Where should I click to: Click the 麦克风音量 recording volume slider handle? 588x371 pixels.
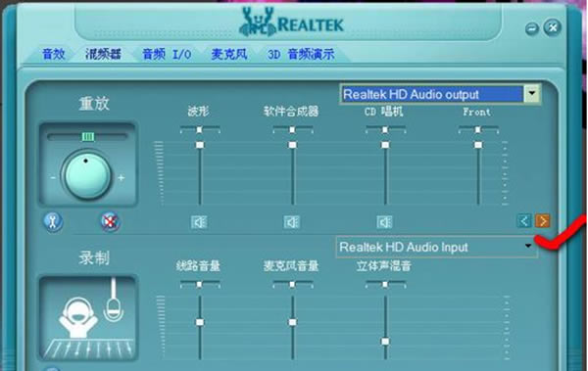click(x=292, y=322)
